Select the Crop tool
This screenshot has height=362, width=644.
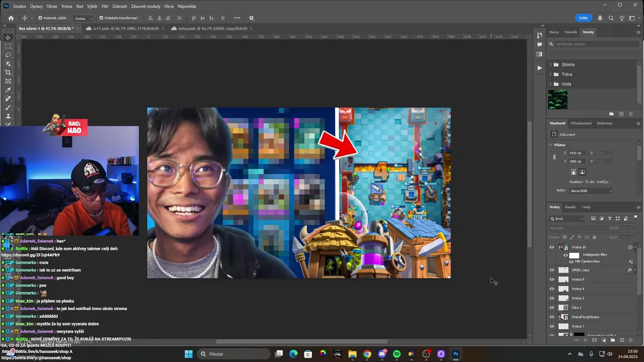(8, 72)
